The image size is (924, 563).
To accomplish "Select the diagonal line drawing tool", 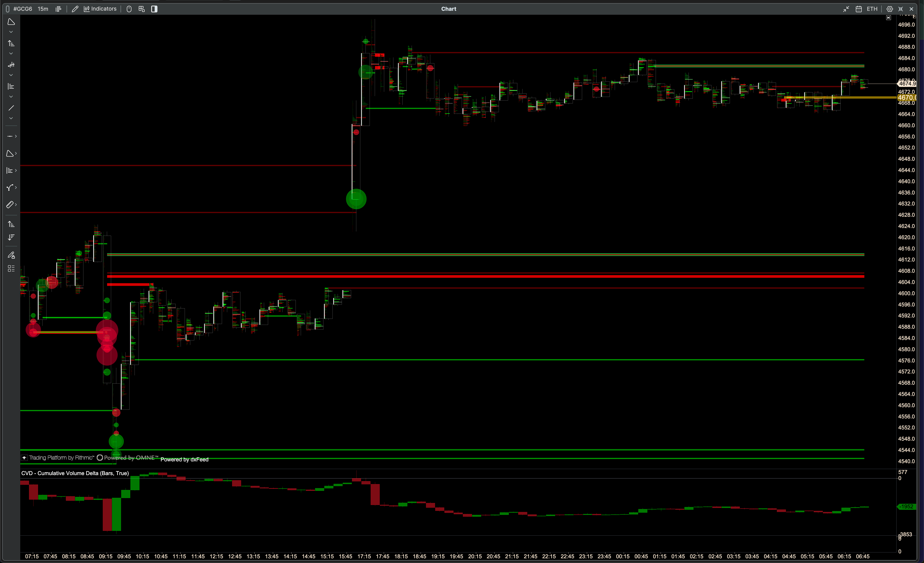I will point(11,108).
